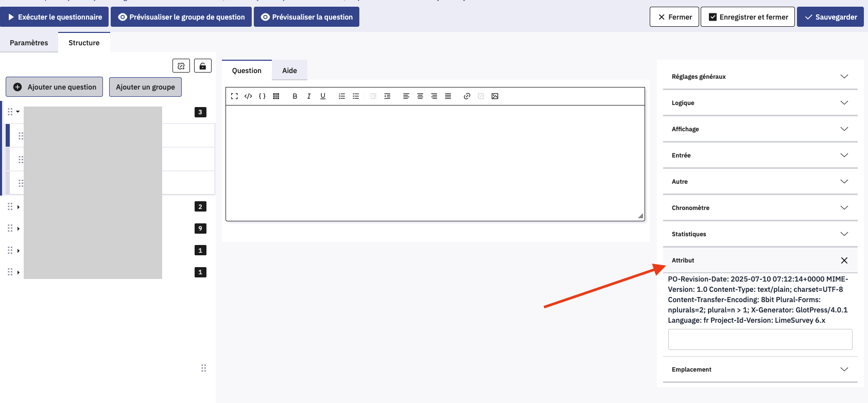Screen dimensions: 868x403
Task: Insert an image using the picture icon
Action: 495,96
